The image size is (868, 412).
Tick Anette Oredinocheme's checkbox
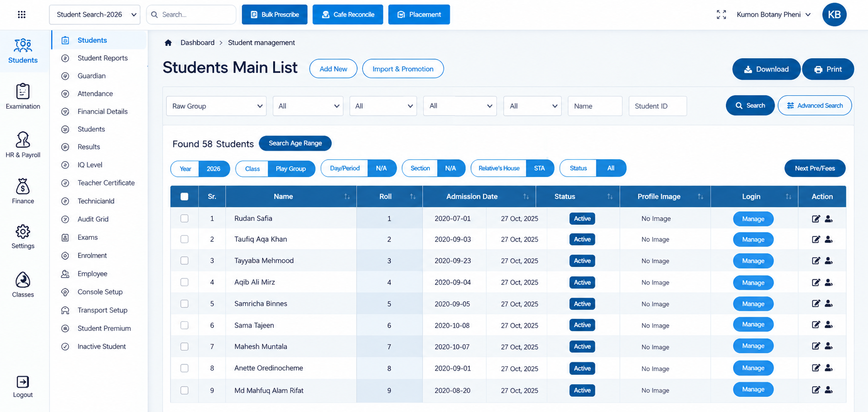point(185,368)
